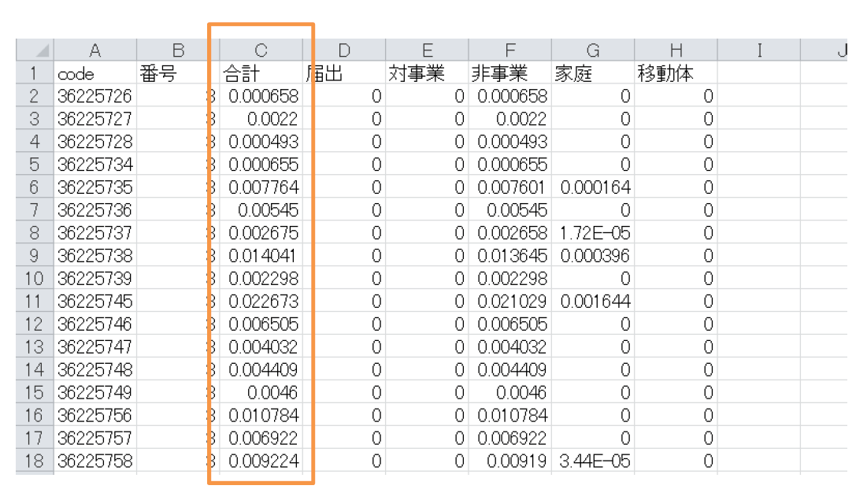The height and width of the screenshot is (504, 867).
Task: Click cell with value 0.021029
Action: [x=512, y=302]
